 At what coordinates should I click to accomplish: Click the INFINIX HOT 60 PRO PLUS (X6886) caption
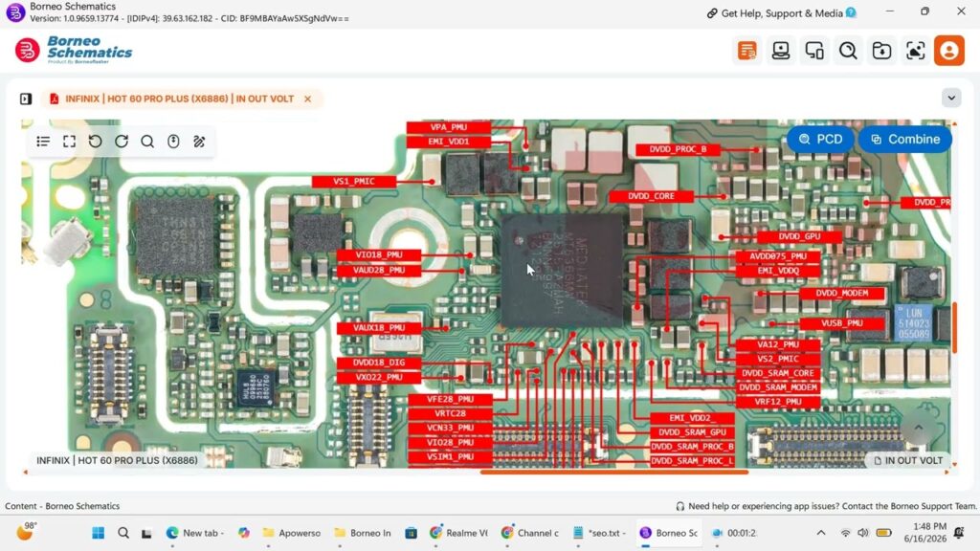(117, 460)
